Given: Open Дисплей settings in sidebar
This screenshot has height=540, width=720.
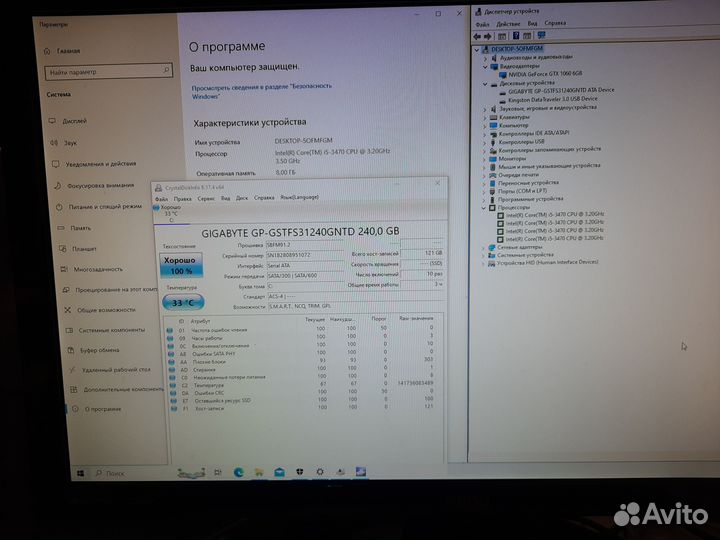Looking at the screenshot, I should pyautogui.click(x=68, y=121).
